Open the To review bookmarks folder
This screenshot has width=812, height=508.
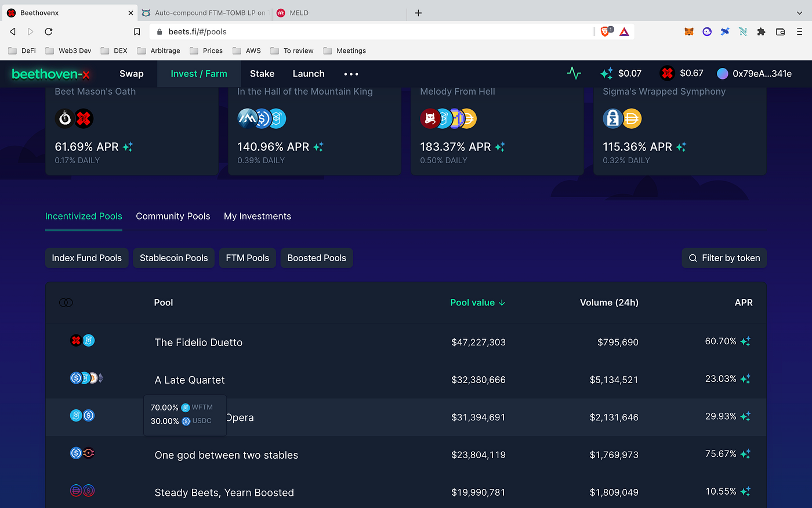292,51
